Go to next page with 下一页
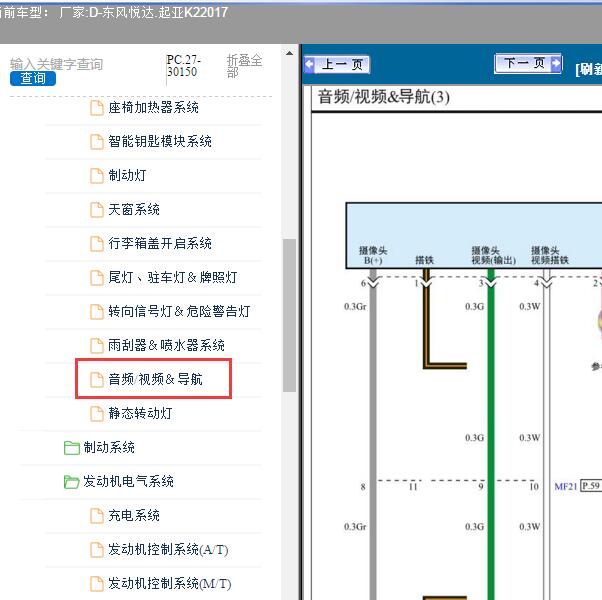 pyautogui.click(x=528, y=63)
